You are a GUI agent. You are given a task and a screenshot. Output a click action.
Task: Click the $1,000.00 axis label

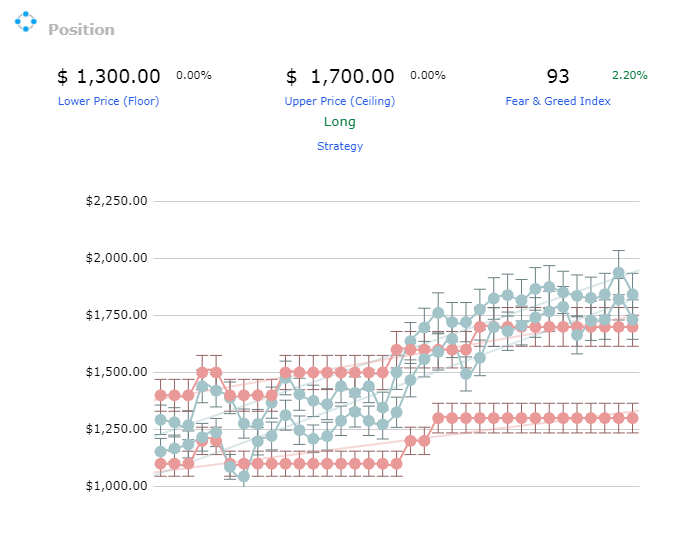[x=116, y=486]
